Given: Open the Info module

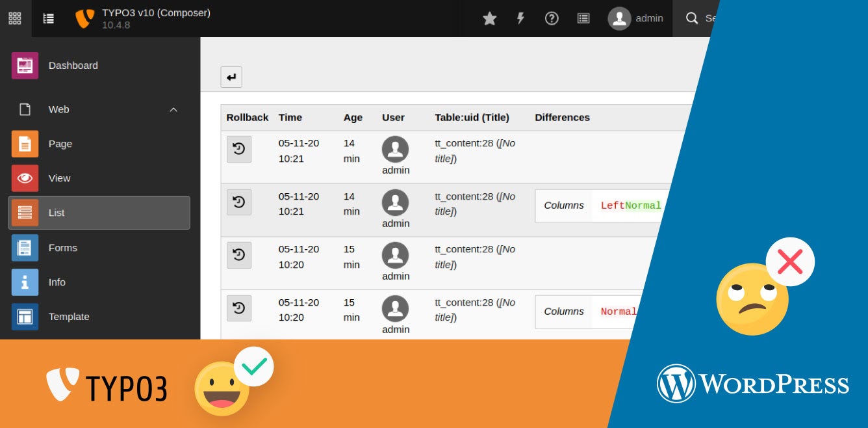Looking at the screenshot, I should [x=57, y=282].
